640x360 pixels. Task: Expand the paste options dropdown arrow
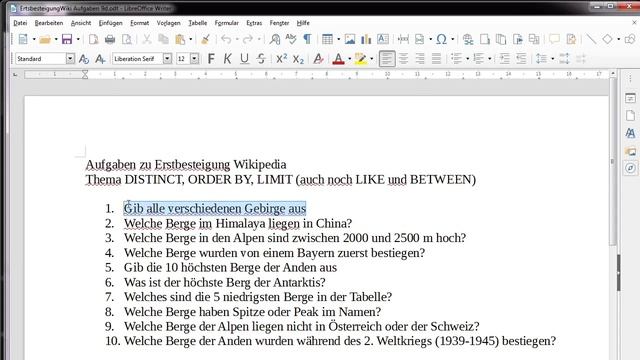point(191,40)
